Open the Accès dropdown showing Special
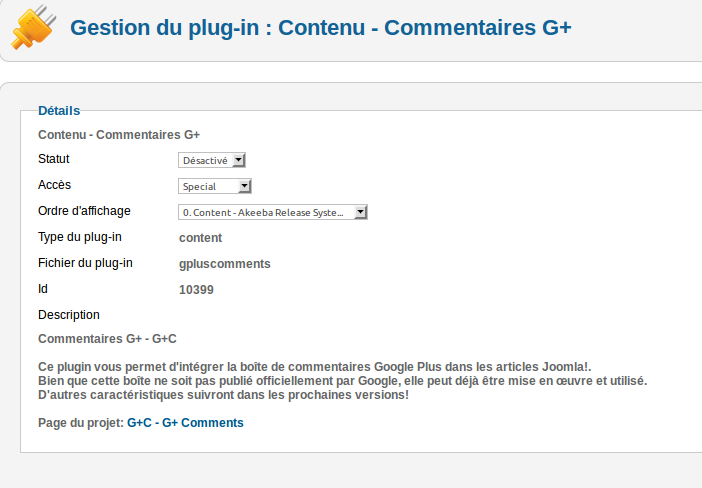This screenshot has height=488, width=702. coord(215,186)
